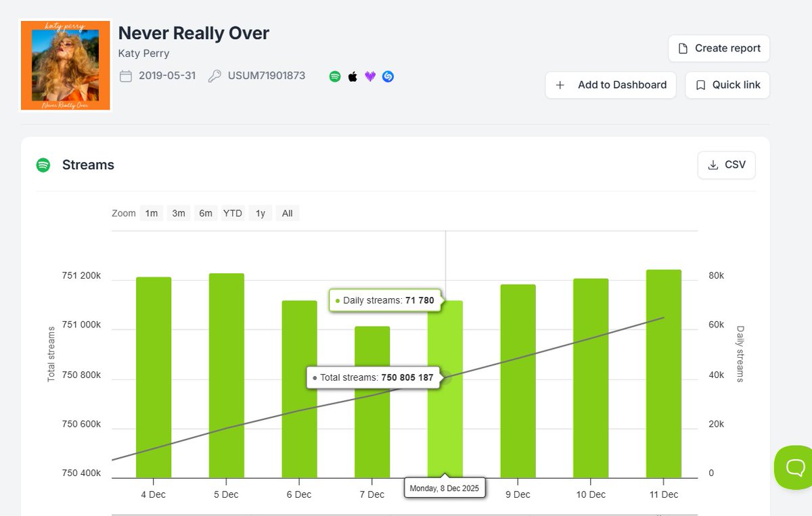This screenshot has height=516, width=812.
Task: Click the Total streams 750 805 187 tooltip
Action: (374, 377)
